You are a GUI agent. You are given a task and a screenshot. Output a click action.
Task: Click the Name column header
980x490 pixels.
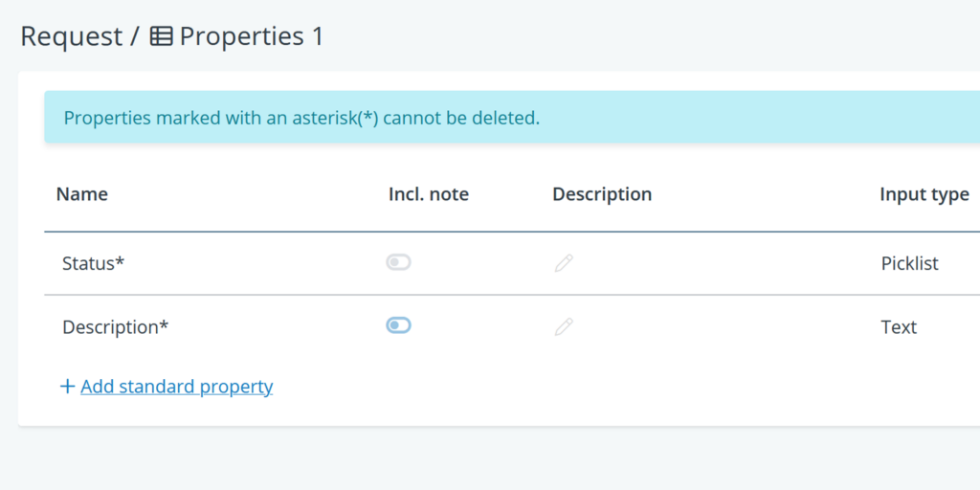82,194
